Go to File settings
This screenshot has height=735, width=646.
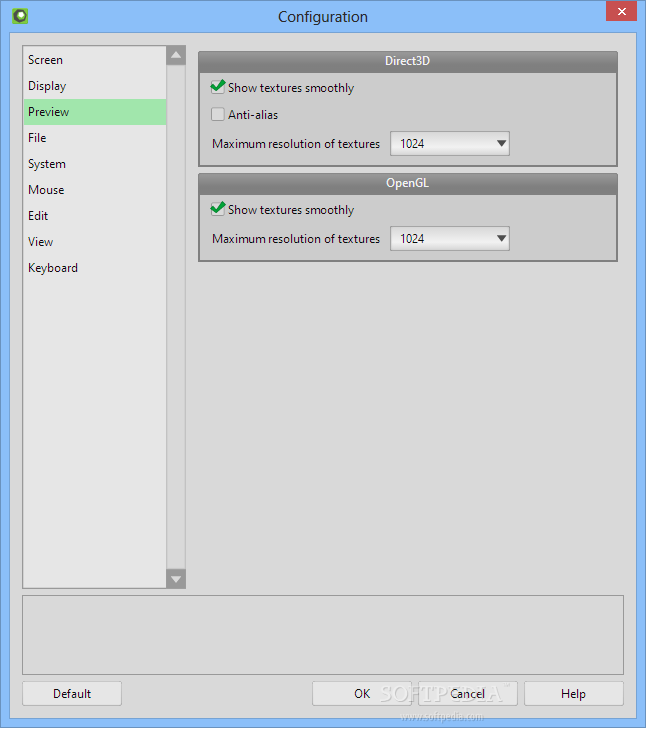pos(95,138)
